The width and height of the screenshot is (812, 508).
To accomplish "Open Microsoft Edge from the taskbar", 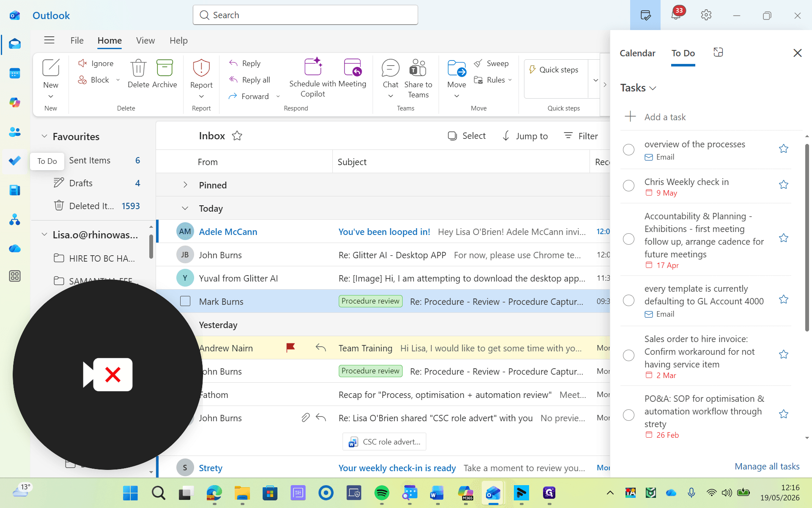I will pyautogui.click(x=214, y=493).
